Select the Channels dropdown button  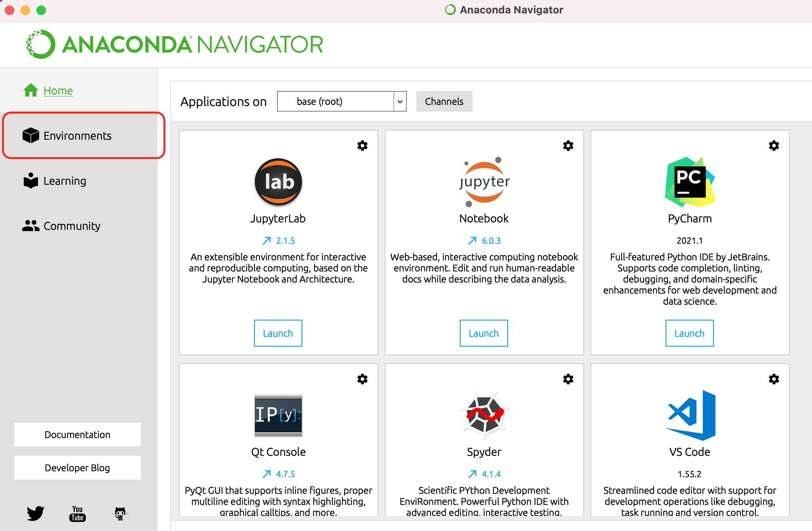[x=444, y=101]
